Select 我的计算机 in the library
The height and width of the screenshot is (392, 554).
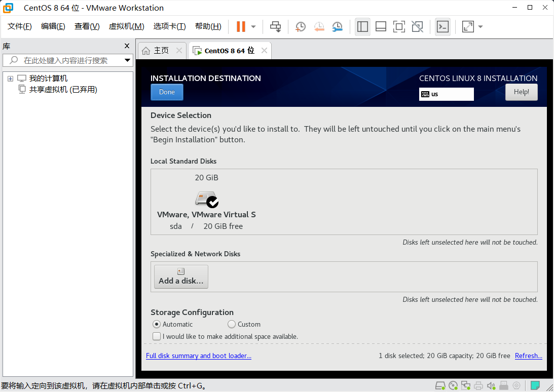click(48, 79)
